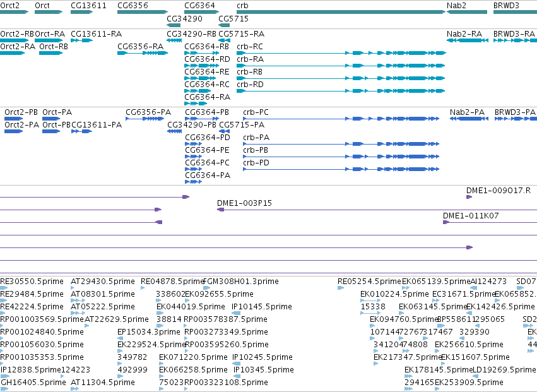Click the CG6364-PA protein label
This screenshot has height=392, width=537.
208,175
